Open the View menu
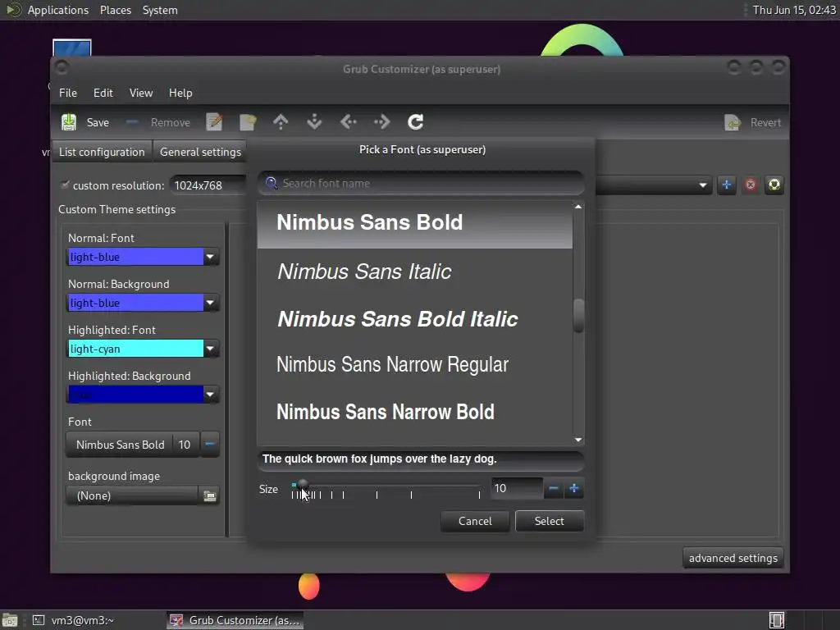The width and height of the screenshot is (840, 630). click(x=141, y=94)
